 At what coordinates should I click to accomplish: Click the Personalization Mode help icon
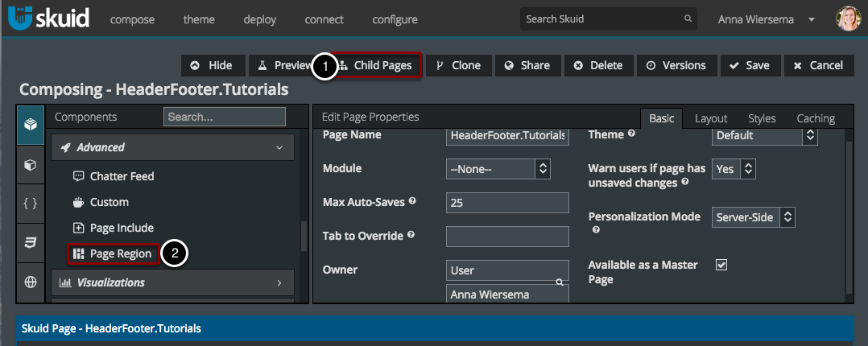tap(596, 230)
